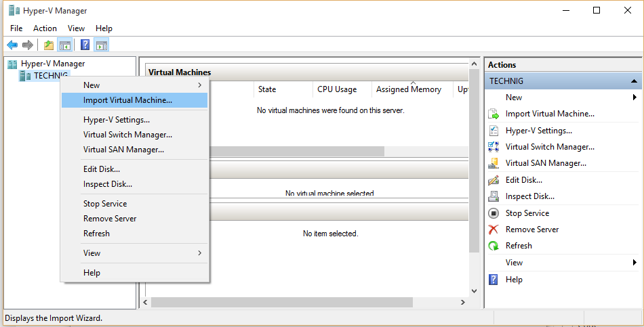Image resolution: width=644 pixels, height=327 pixels.
Task: Click Remove Server link in Actions pane
Action: point(532,230)
